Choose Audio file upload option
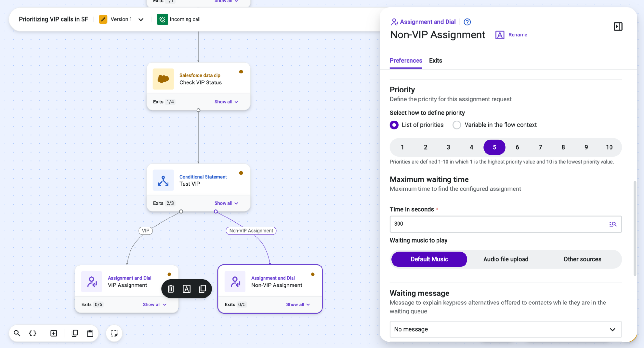Image resolution: width=644 pixels, height=348 pixels. [x=505, y=259]
